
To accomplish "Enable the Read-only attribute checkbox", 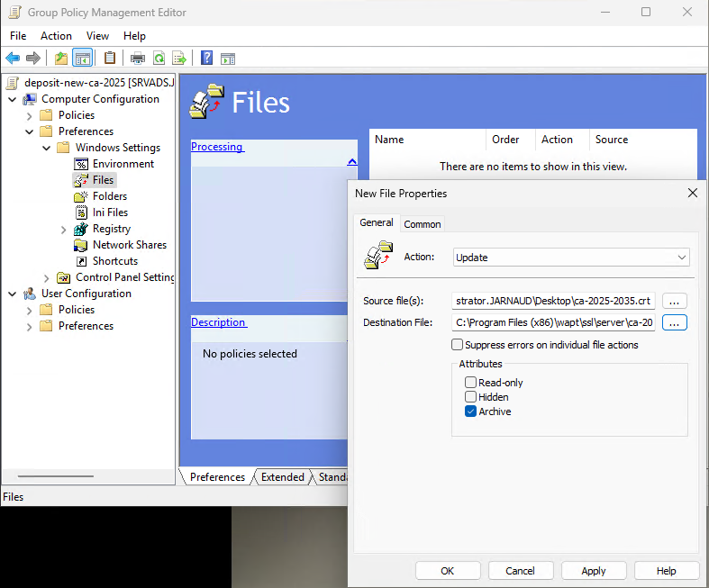I will [470, 383].
